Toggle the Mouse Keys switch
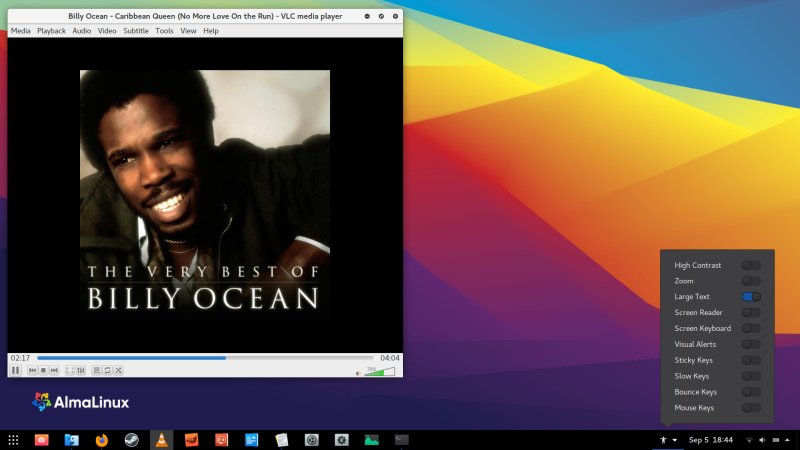This screenshot has height=450, width=800. [751, 408]
